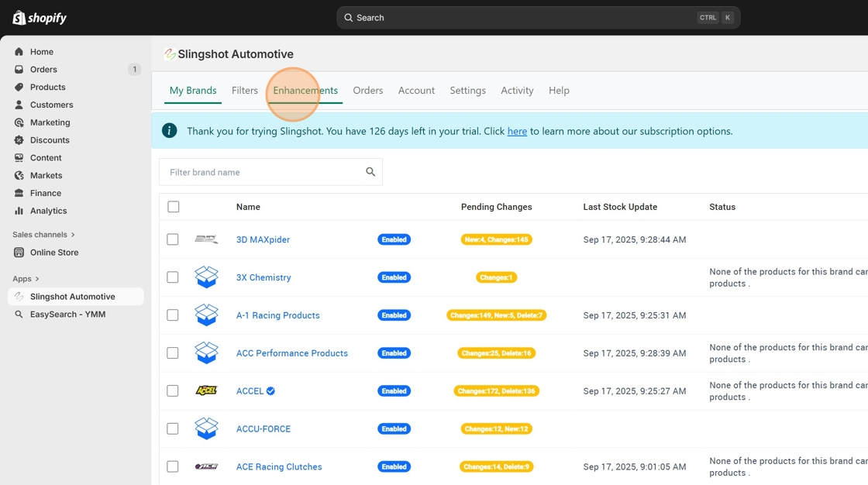This screenshot has width=868, height=485.
Task: Click the Home icon in sidebar
Action: [19, 51]
